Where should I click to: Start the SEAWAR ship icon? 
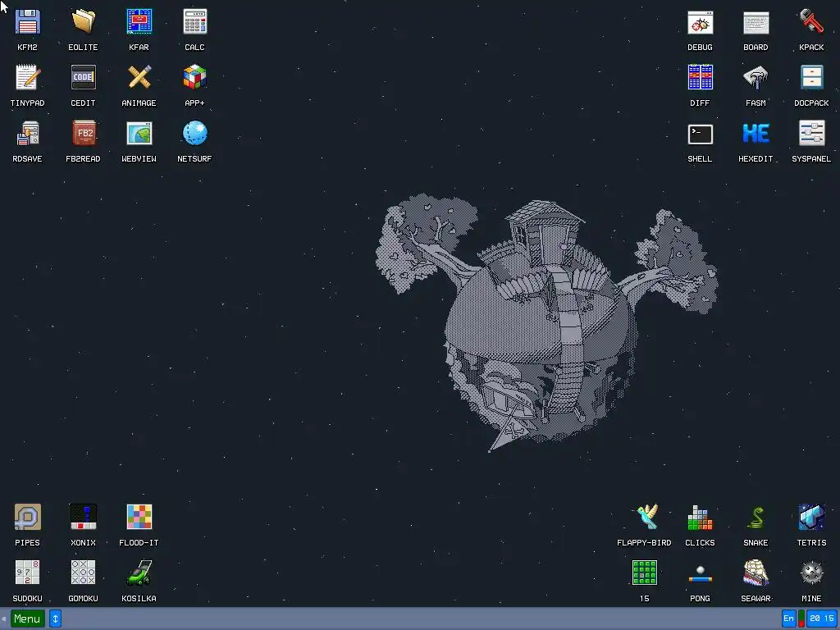click(756, 573)
